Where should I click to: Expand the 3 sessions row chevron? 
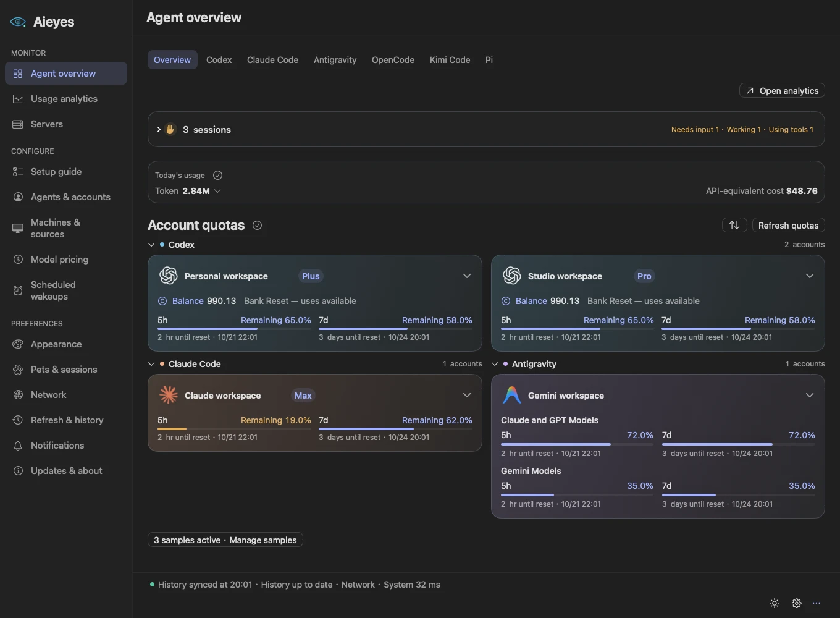[x=159, y=130]
